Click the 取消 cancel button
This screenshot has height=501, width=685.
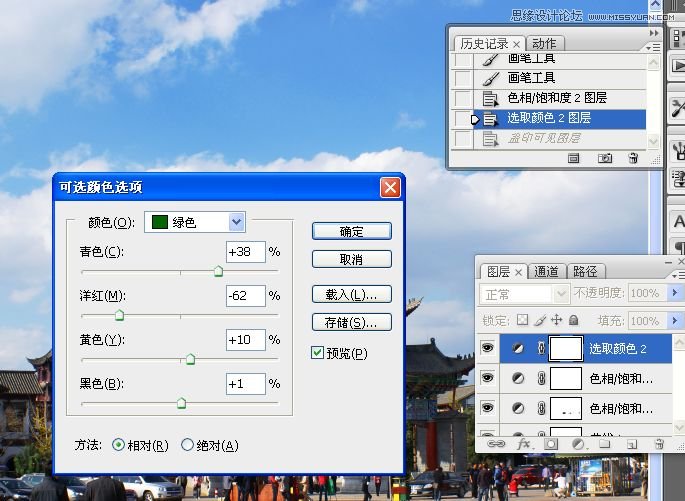pyautogui.click(x=352, y=259)
